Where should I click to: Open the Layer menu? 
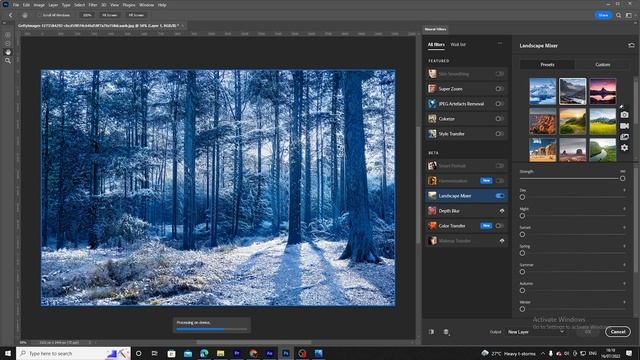click(x=53, y=5)
